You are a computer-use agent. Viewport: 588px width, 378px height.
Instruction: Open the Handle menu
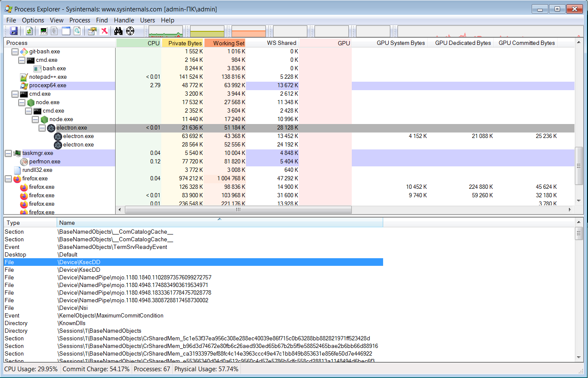click(x=124, y=20)
